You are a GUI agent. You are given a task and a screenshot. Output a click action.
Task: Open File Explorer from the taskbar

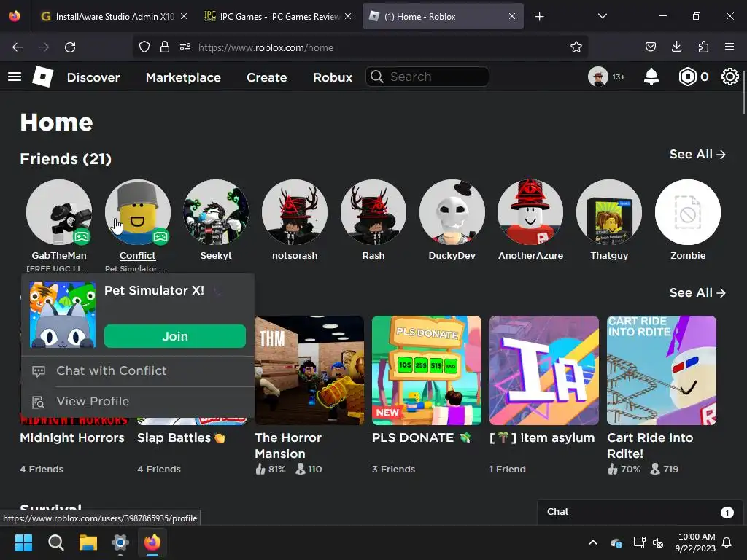tap(88, 542)
